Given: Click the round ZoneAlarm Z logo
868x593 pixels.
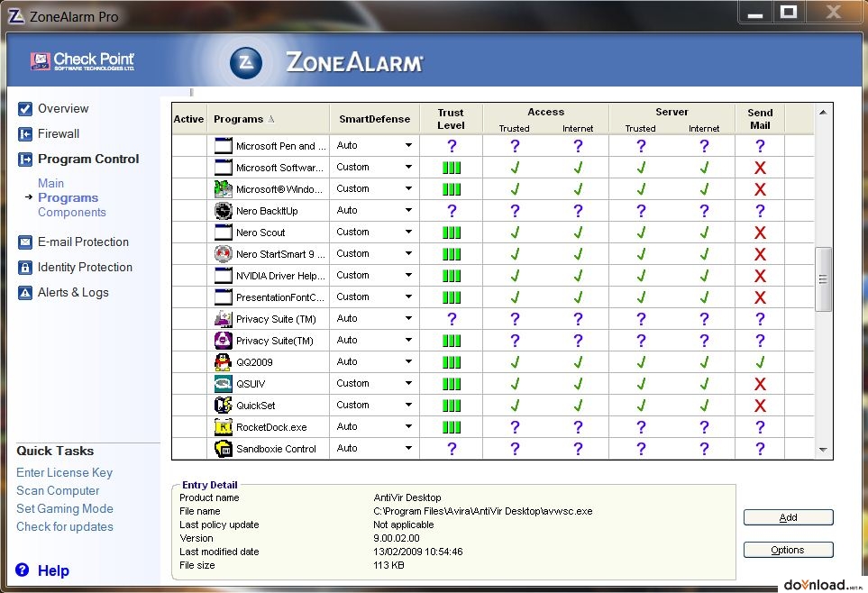Looking at the screenshot, I should point(246,61).
